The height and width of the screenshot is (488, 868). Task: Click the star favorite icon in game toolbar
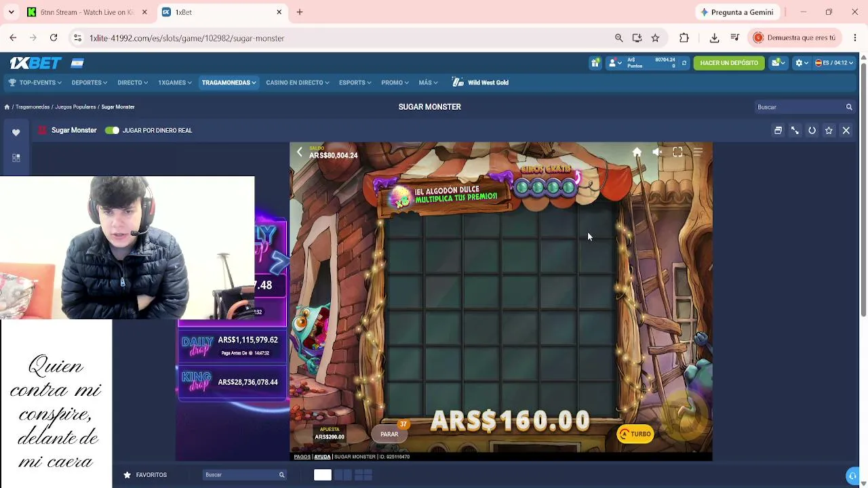[x=829, y=130]
